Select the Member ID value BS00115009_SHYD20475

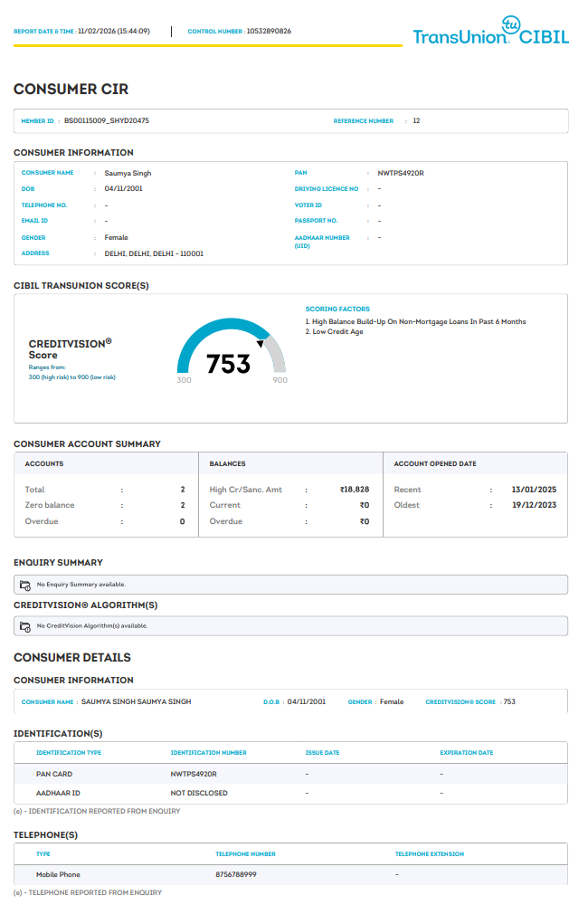[107, 120]
